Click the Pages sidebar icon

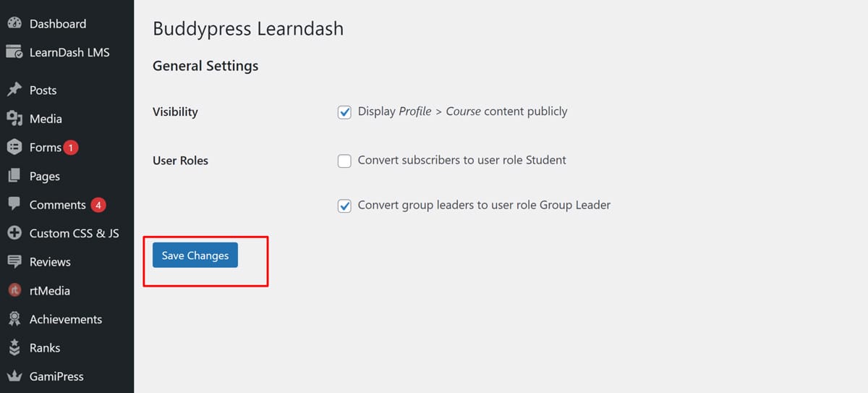[14, 176]
